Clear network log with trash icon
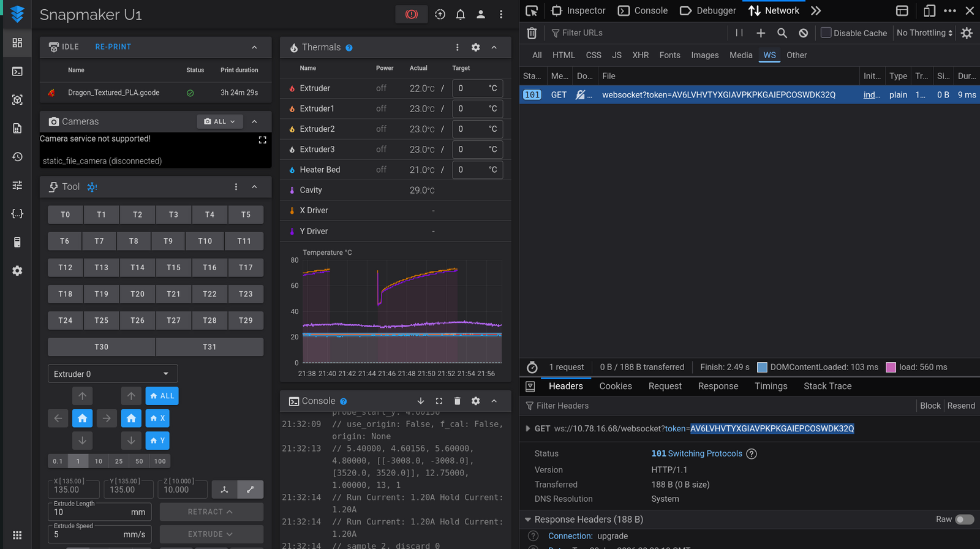The image size is (980, 549). 532,33
